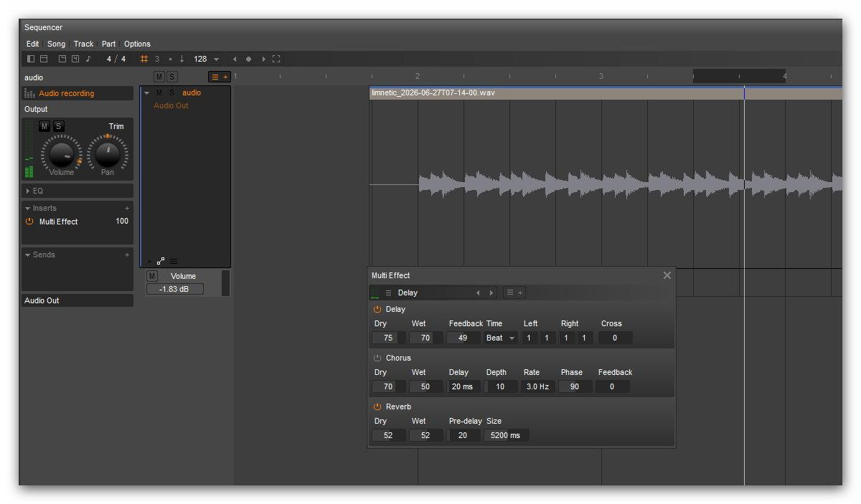Click the Audio Out row in left panel

tap(77, 300)
